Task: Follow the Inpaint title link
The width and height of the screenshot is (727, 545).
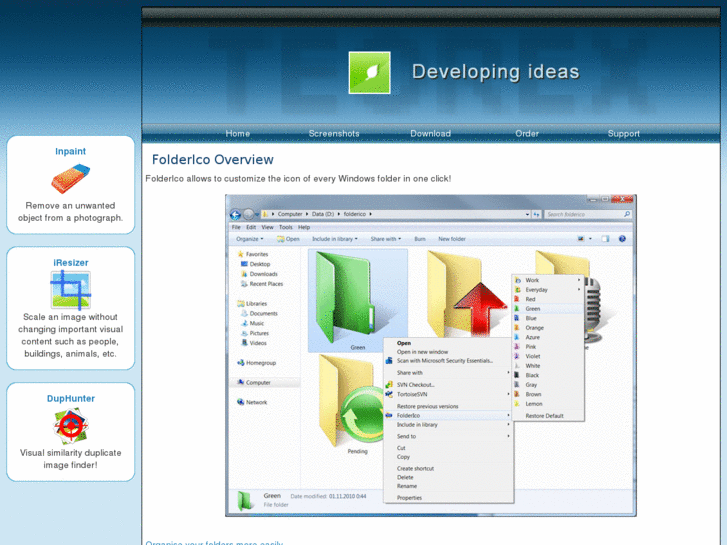Action: pyautogui.click(x=70, y=151)
